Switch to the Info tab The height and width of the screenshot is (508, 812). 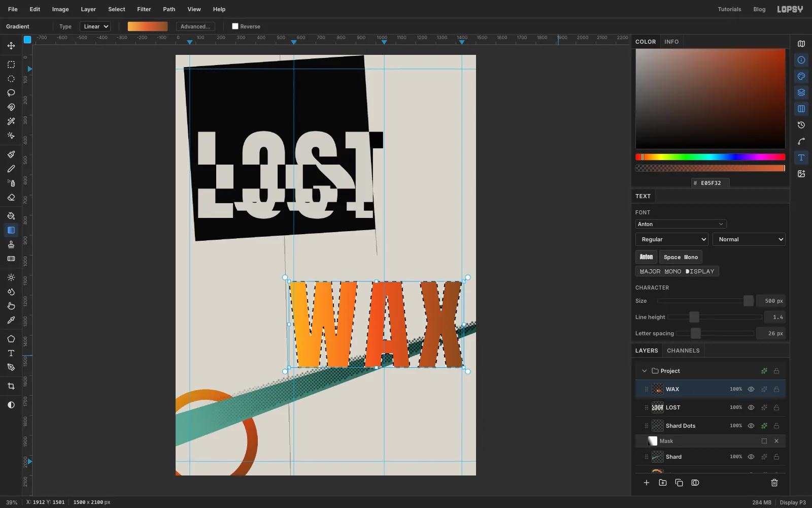pyautogui.click(x=671, y=42)
